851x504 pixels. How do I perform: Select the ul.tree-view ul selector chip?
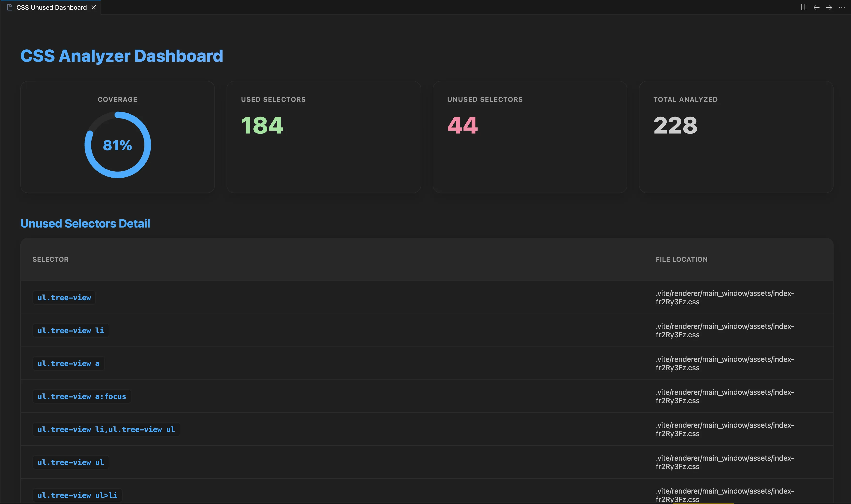coord(71,462)
